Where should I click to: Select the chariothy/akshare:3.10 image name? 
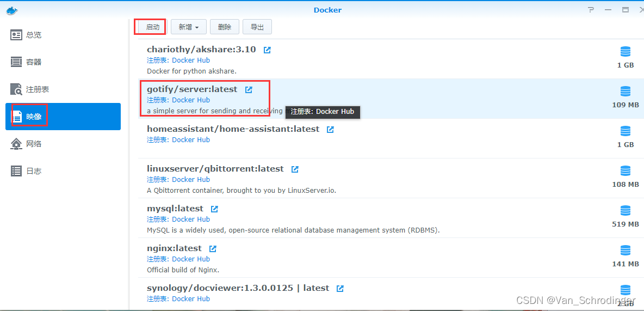(x=201, y=50)
